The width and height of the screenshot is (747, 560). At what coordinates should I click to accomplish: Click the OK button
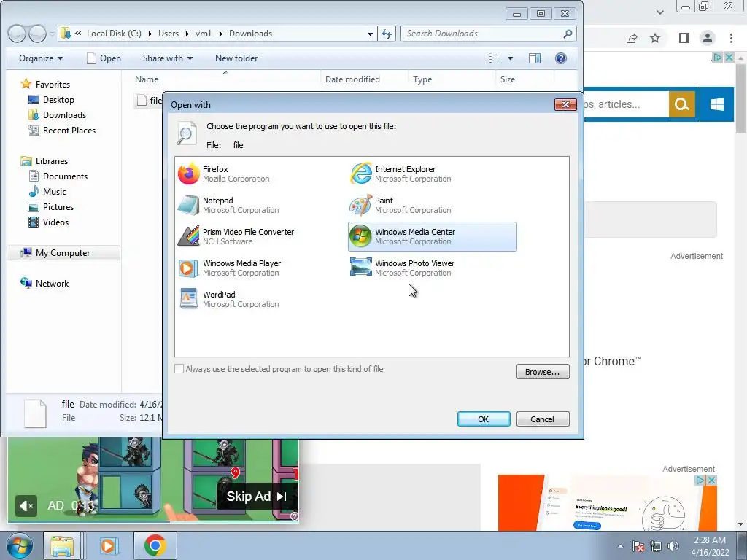coord(484,419)
